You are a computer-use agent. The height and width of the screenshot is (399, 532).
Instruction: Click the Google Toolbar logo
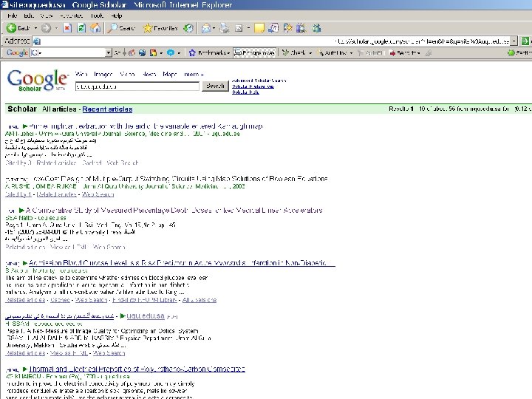[17, 52]
